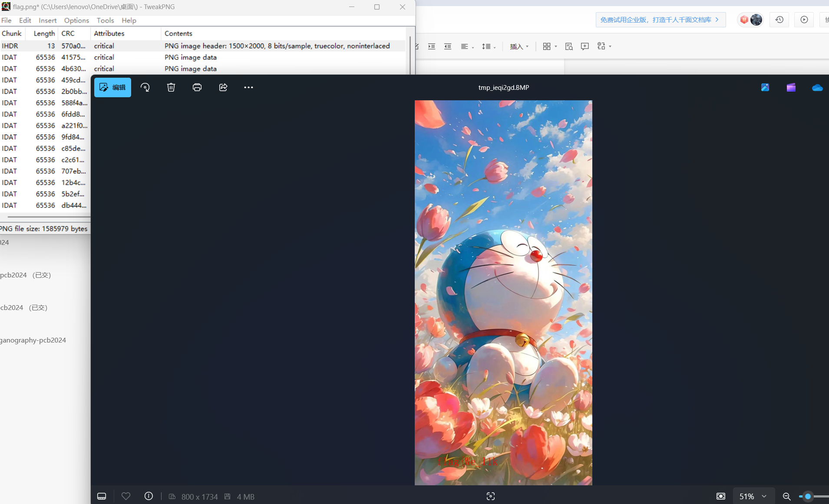The height and width of the screenshot is (504, 829).
Task: Delete the image with the trash icon
Action: (171, 87)
